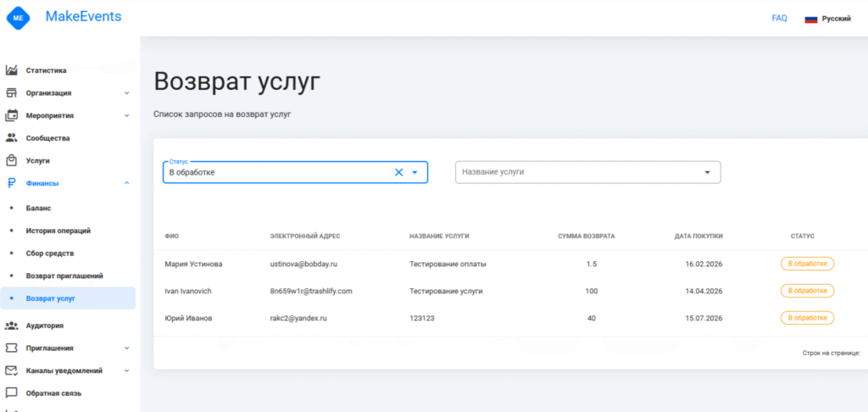Click the name Мария Устинова
Image resolution: width=868 pixels, height=412 pixels.
click(x=193, y=264)
